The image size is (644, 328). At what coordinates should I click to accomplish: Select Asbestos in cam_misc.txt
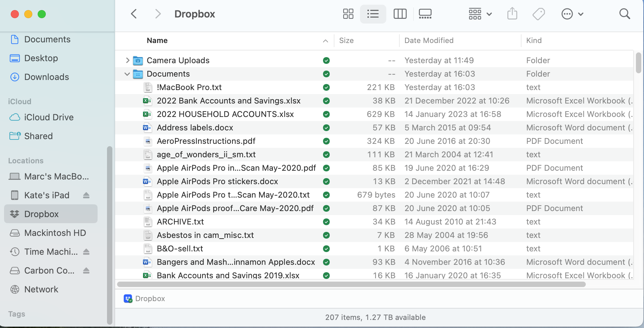(374, 235)
